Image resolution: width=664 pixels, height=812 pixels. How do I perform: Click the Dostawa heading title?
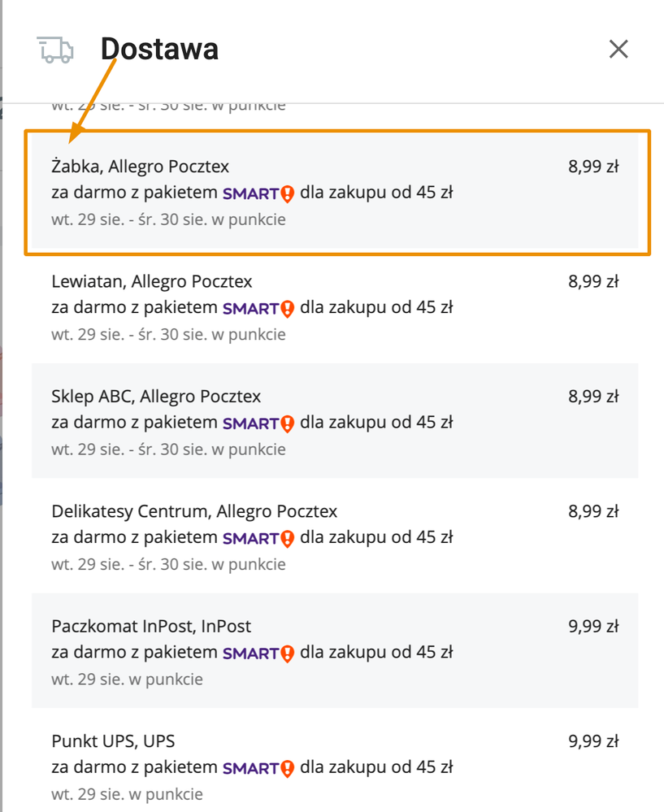(x=159, y=50)
